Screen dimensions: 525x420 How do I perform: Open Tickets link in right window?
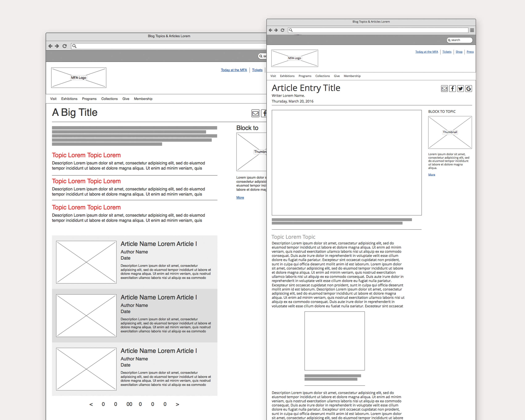point(447,52)
